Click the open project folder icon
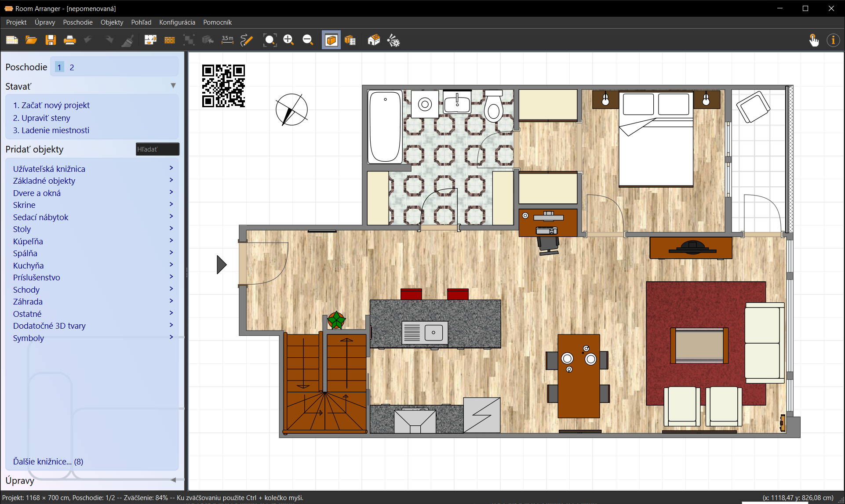The width and height of the screenshot is (845, 504). [31, 40]
